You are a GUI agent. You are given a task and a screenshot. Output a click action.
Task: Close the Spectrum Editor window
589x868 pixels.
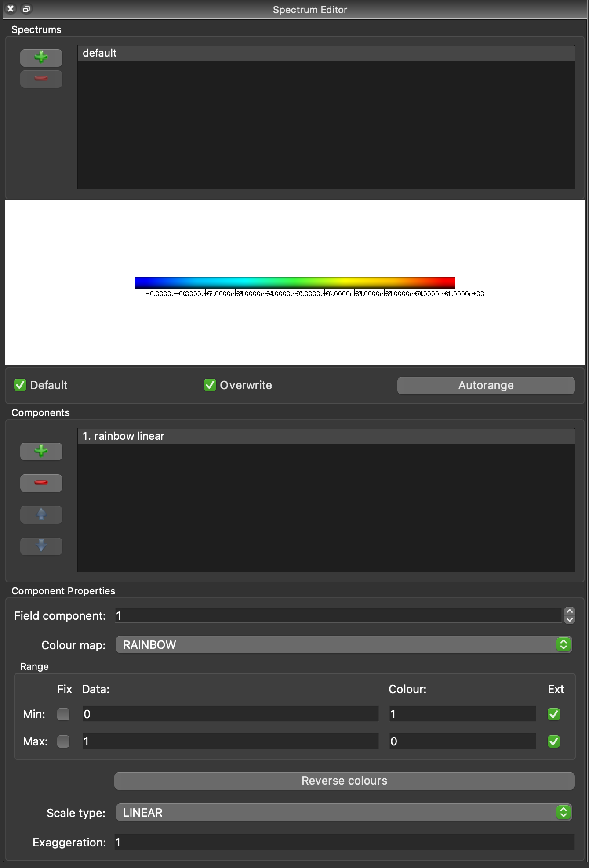(11, 9)
